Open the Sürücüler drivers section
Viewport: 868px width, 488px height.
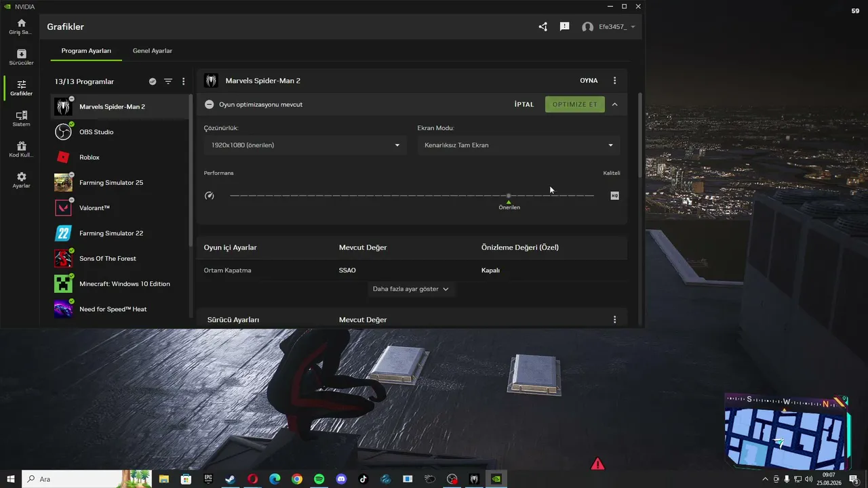[x=22, y=58]
